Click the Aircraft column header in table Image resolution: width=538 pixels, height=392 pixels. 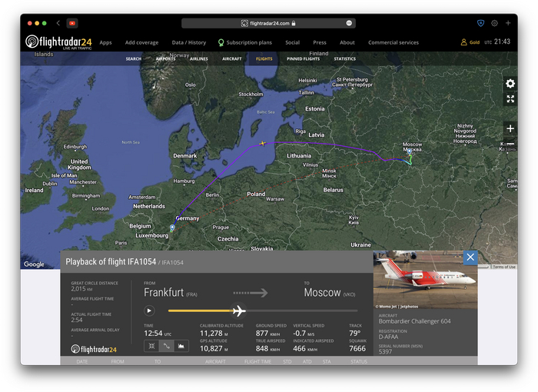click(x=215, y=361)
